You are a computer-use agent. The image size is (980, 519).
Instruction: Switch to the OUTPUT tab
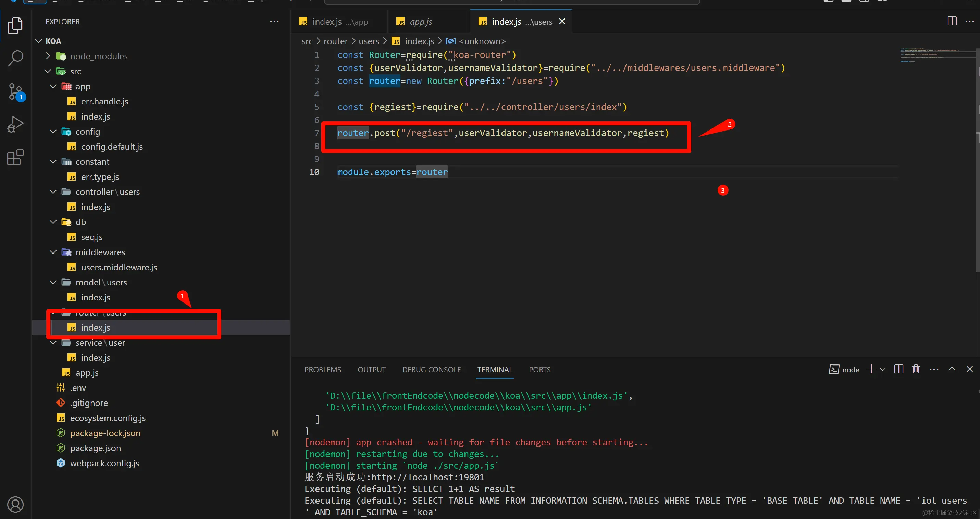click(372, 369)
